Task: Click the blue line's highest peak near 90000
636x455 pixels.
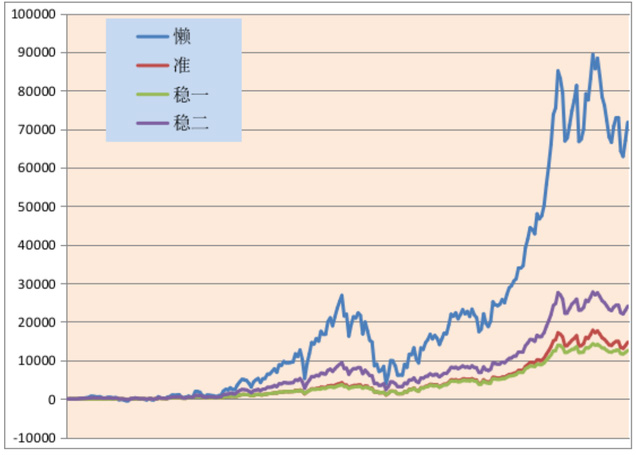Action: [592, 55]
